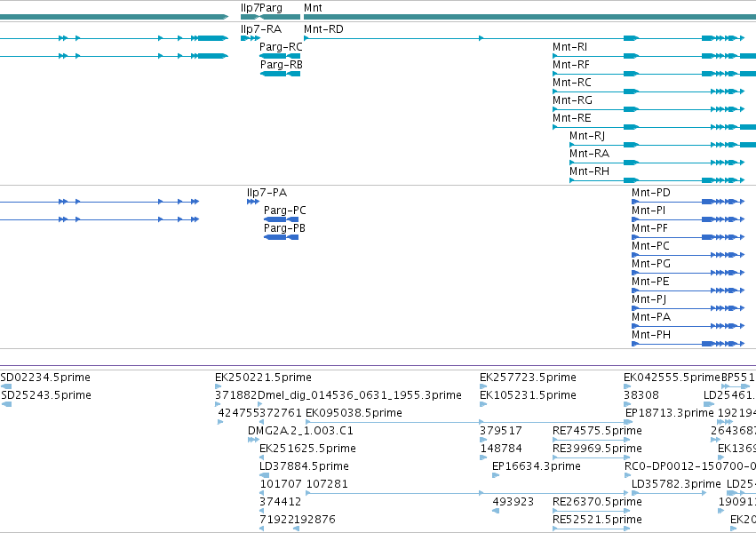Select the EK257723.5prime feature
The height and width of the screenshot is (533, 756).
528,378
